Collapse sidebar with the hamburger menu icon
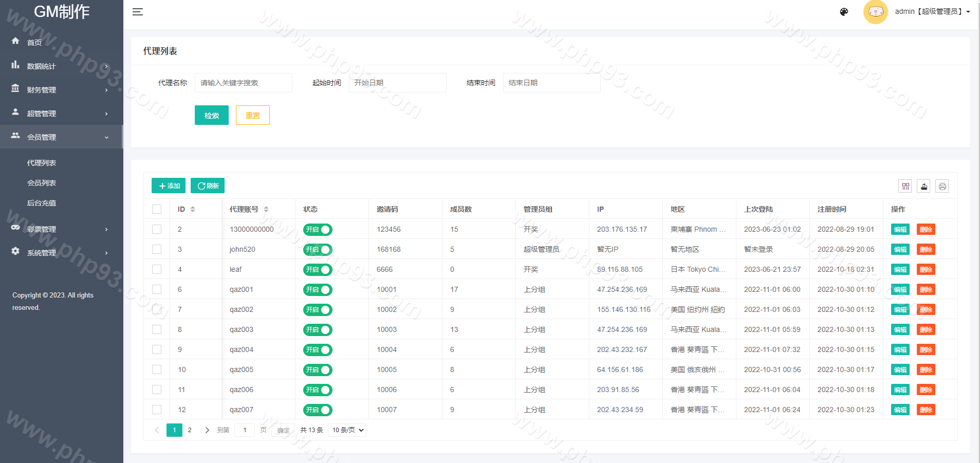The width and height of the screenshot is (980, 463). (137, 12)
